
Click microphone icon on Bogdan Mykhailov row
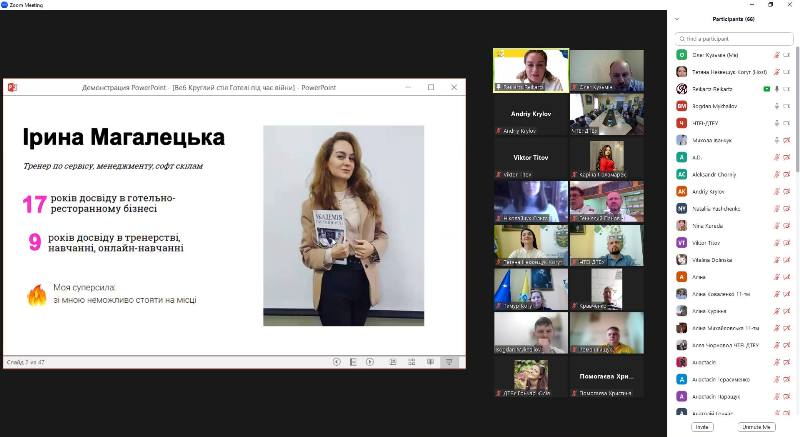click(x=777, y=106)
